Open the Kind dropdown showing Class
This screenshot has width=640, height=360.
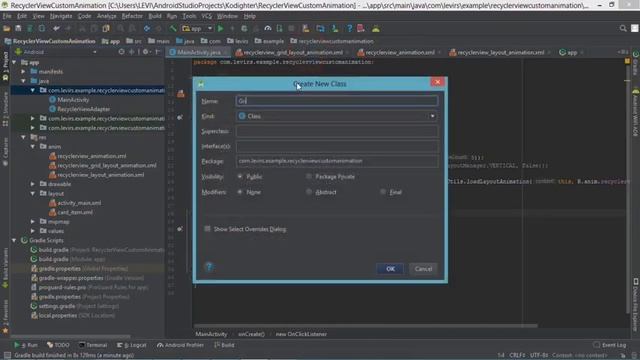pyautogui.click(x=337, y=116)
